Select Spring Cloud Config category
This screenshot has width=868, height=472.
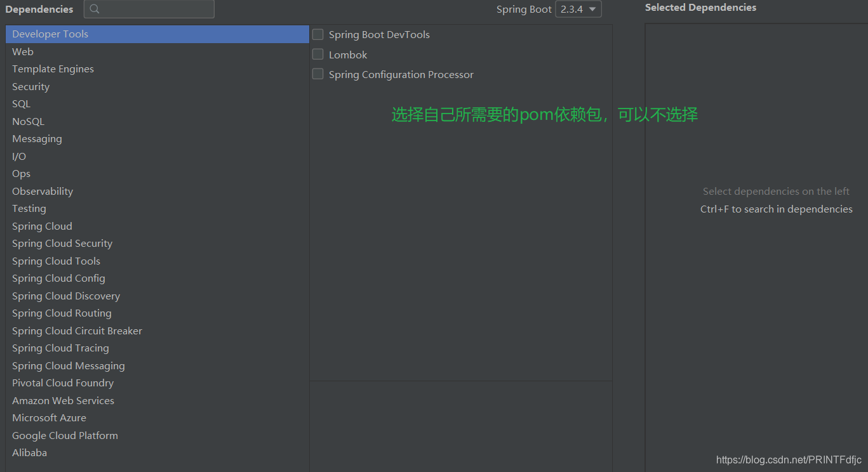pos(157,279)
